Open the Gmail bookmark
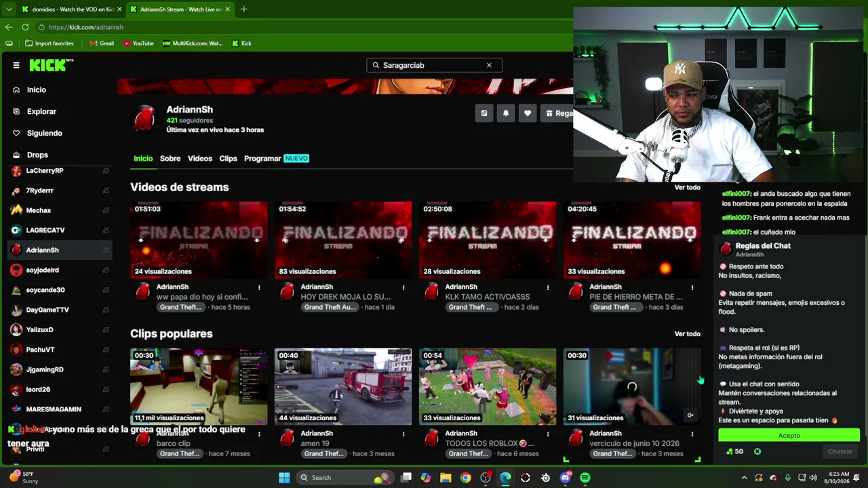The image size is (868, 488). coord(102,43)
